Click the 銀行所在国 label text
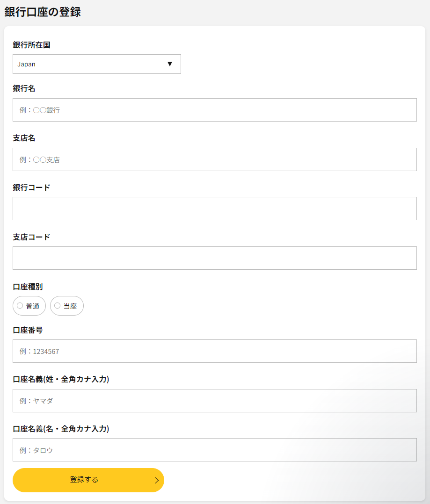 [x=31, y=45]
